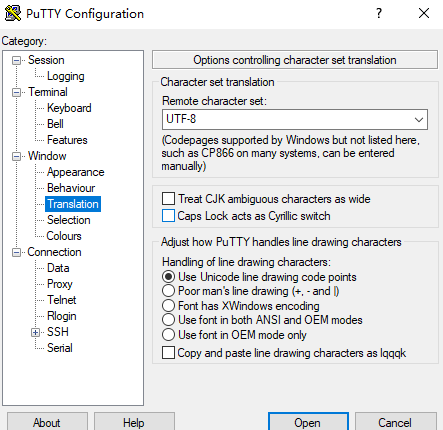This screenshot has height=430, width=443.
Task: Click the 'Category:' label
Action: (24, 41)
